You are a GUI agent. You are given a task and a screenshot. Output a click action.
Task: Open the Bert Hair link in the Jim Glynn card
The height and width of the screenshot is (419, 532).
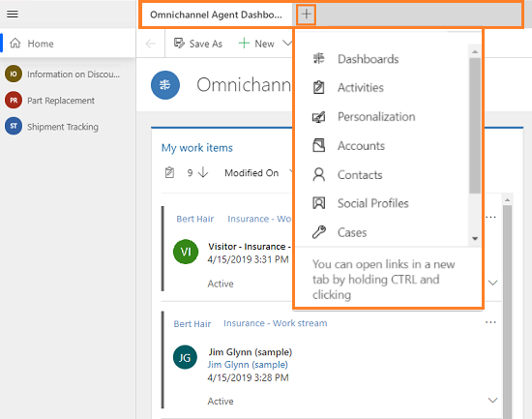pyautogui.click(x=192, y=323)
